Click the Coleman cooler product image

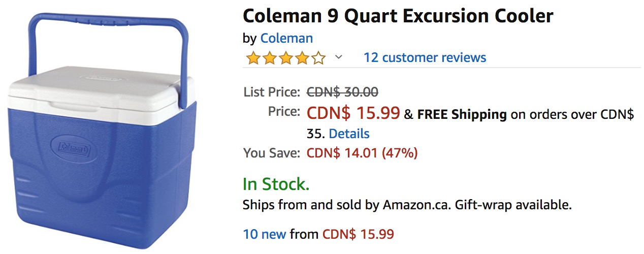click(102, 152)
